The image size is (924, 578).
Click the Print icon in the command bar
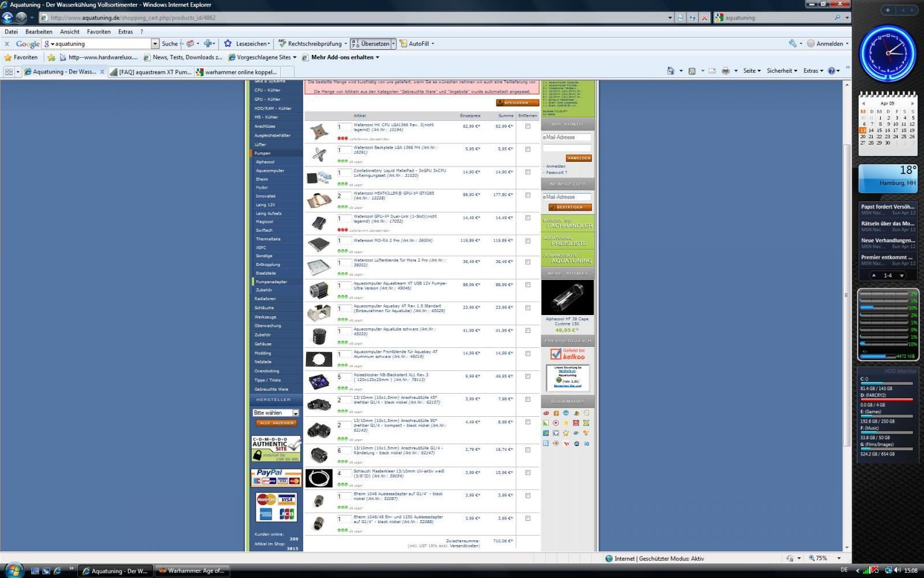[725, 71]
